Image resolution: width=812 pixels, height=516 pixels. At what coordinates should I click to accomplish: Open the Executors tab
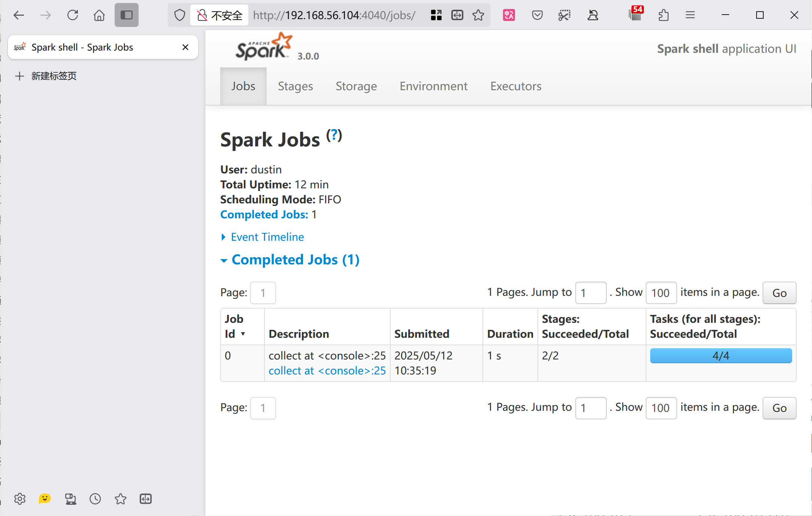pyautogui.click(x=516, y=86)
